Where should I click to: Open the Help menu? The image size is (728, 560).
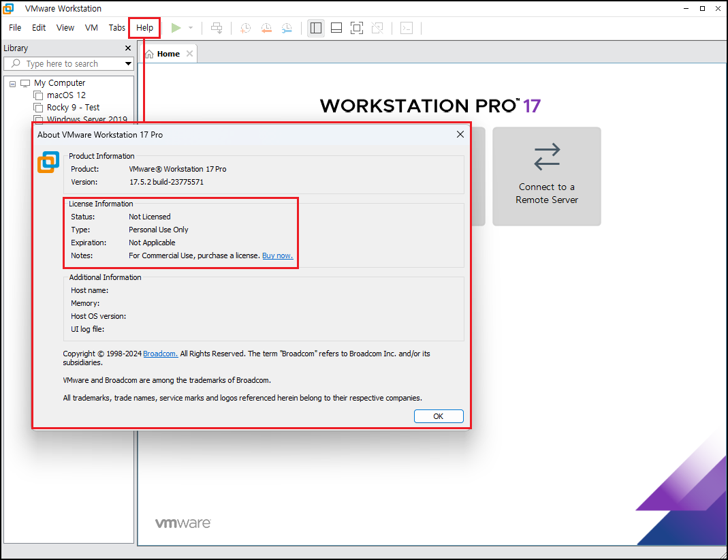click(145, 28)
